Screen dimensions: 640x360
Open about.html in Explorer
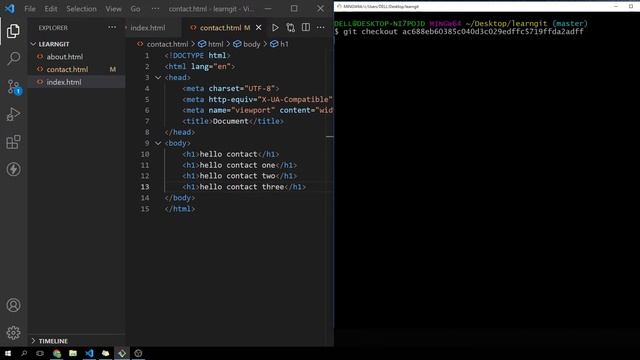64,56
